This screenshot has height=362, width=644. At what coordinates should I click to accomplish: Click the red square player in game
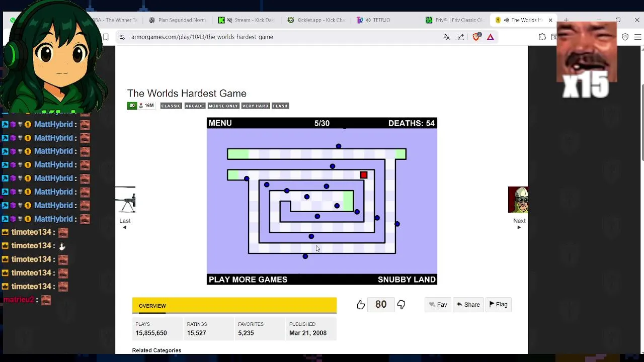pyautogui.click(x=364, y=175)
